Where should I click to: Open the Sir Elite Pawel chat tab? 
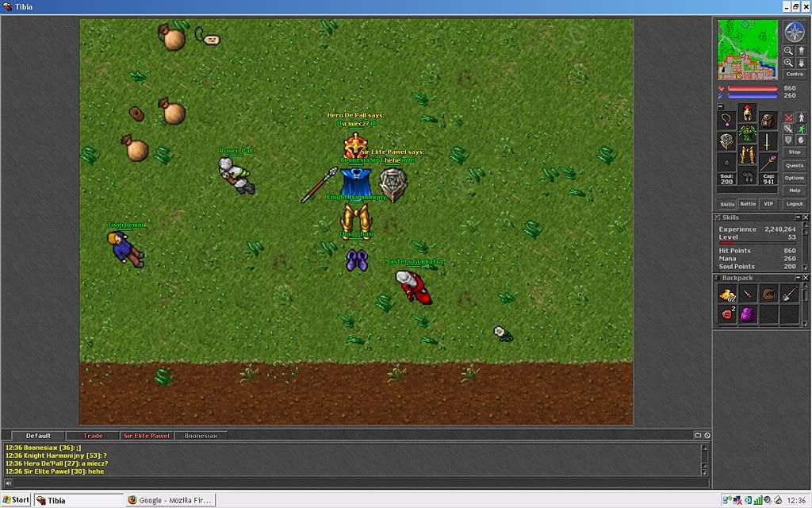click(147, 436)
